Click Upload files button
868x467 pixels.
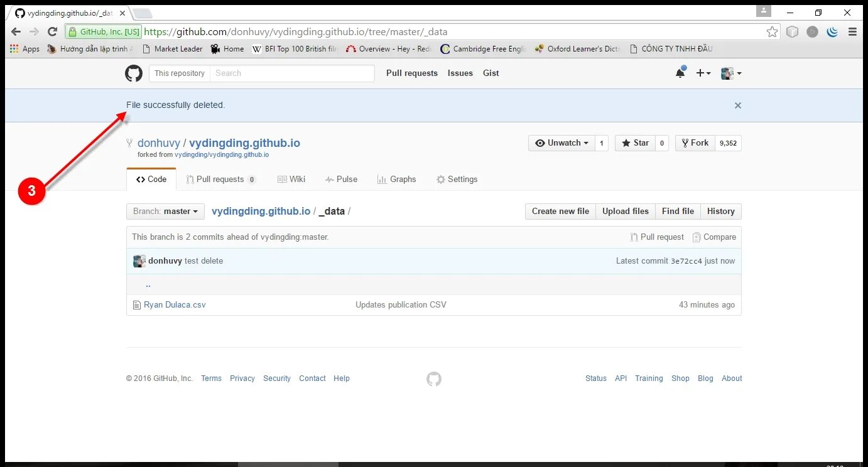coord(626,212)
